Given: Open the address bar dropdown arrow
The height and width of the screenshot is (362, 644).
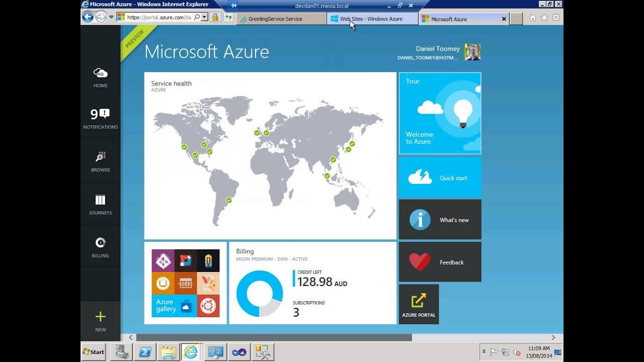Looking at the screenshot, I should (x=204, y=17).
